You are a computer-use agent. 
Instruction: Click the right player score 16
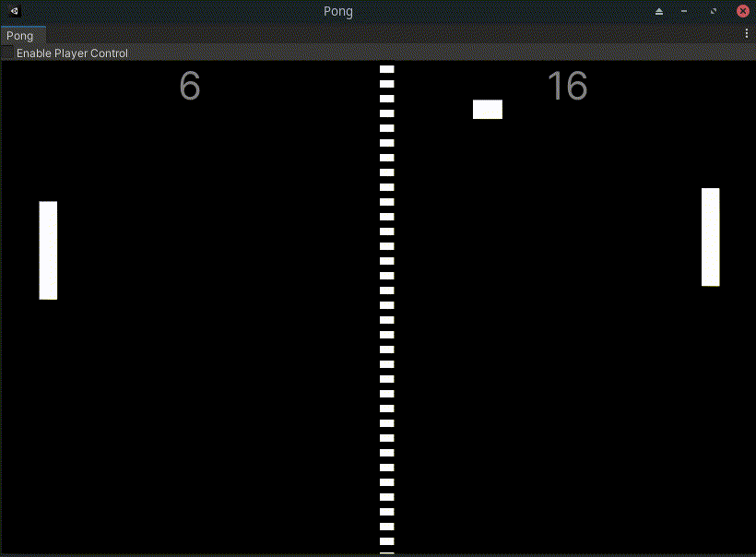(x=569, y=87)
